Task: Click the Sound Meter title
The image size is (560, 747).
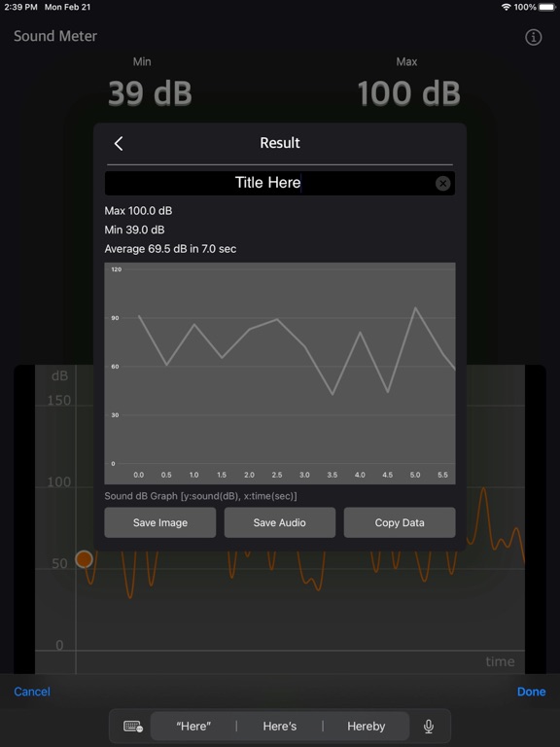Action: pyautogui.click(x=55, y=36)
